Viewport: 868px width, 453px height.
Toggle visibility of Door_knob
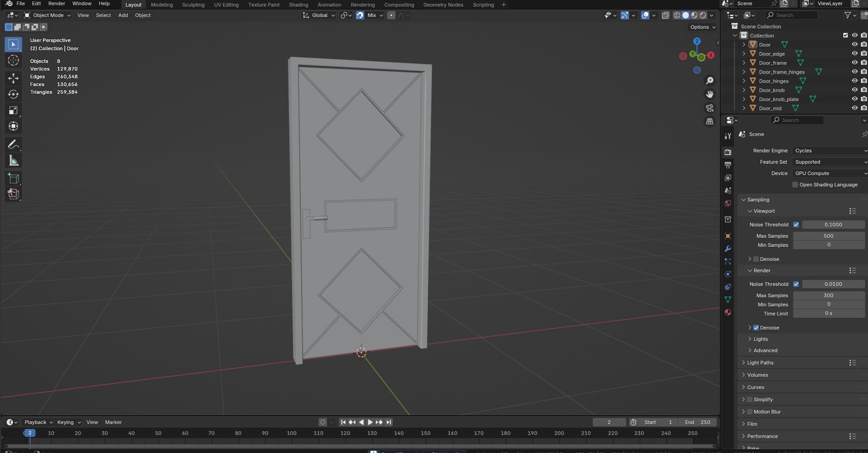point(854,90)
